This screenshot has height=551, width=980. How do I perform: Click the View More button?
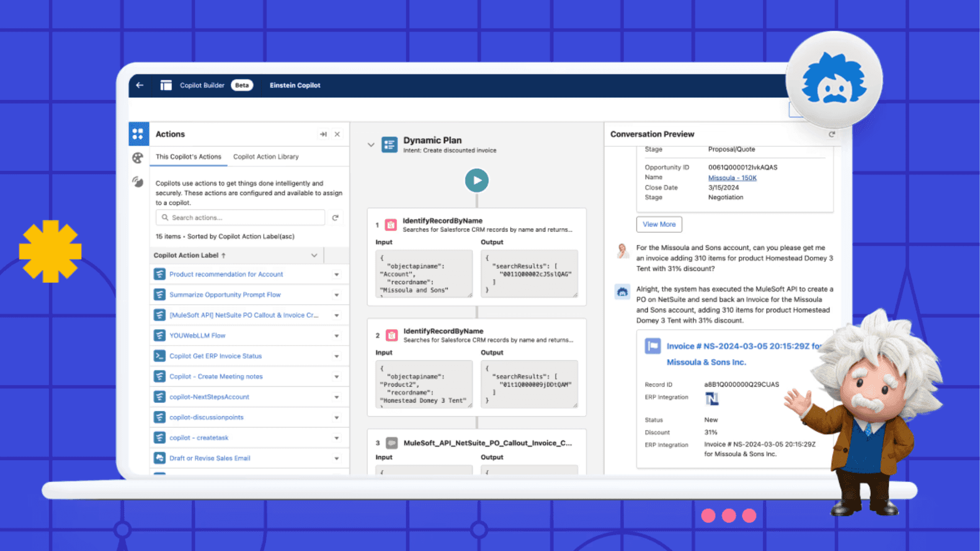[x=659, y=224]
